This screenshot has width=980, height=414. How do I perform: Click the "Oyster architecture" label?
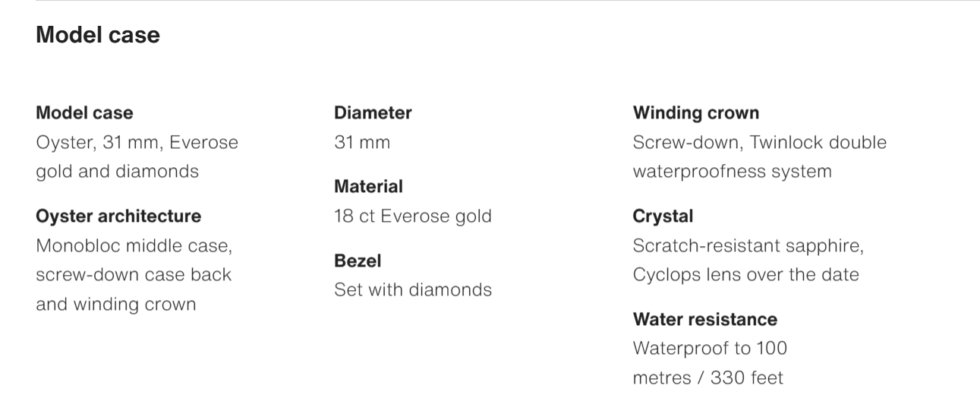coord(118,216)
